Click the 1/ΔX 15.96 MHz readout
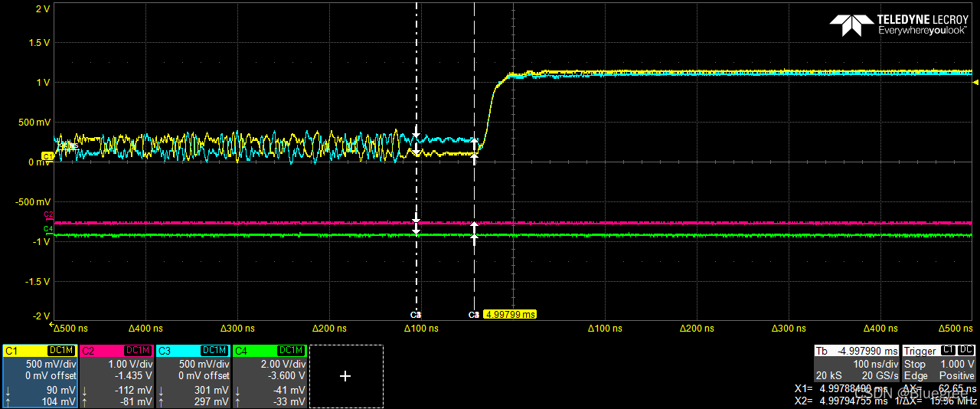This screenshot has height=409, width=980. click(x=936, y=401)
